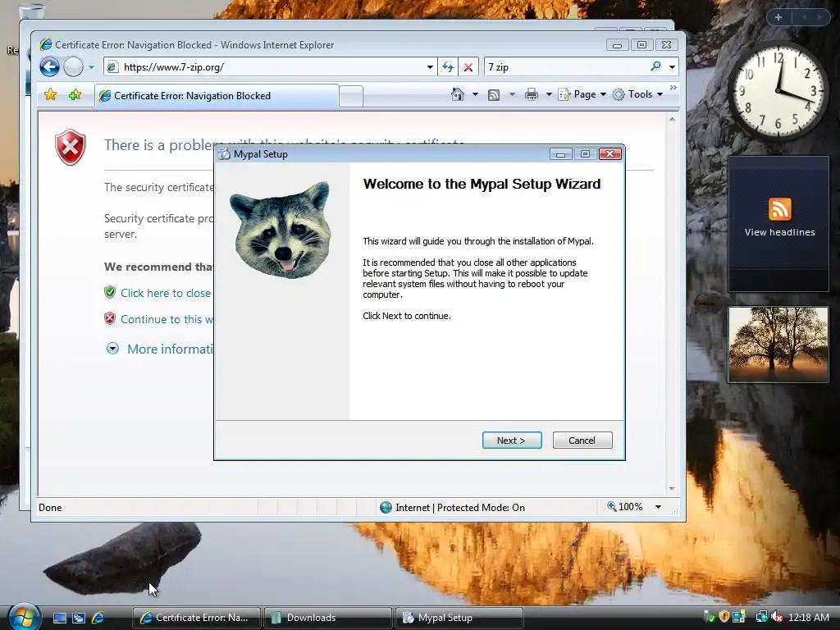The image size is (840, 630).
Task: Close the Internet Explorer window
Action: (666, 44)
